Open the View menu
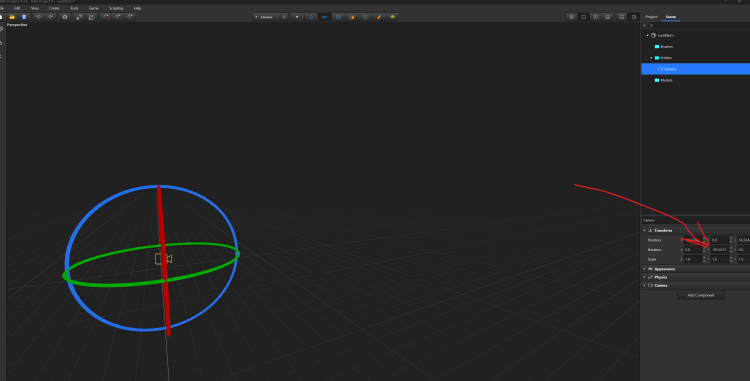 pos(35,8)
